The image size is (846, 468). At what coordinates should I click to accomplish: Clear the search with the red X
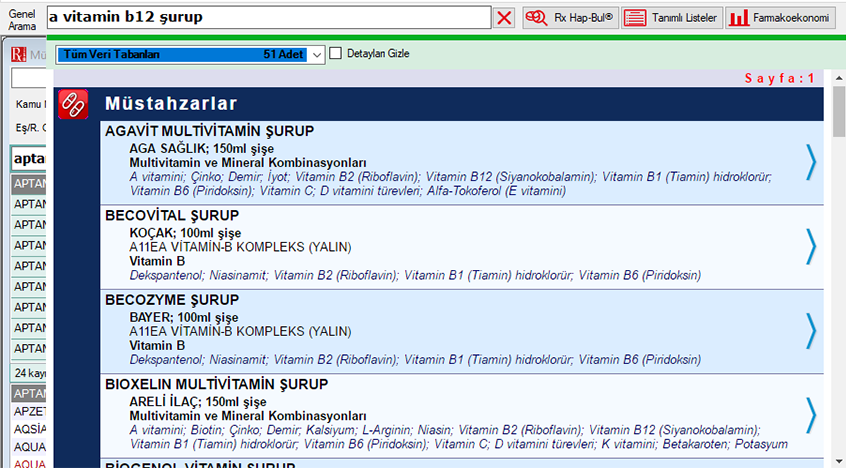505,18
